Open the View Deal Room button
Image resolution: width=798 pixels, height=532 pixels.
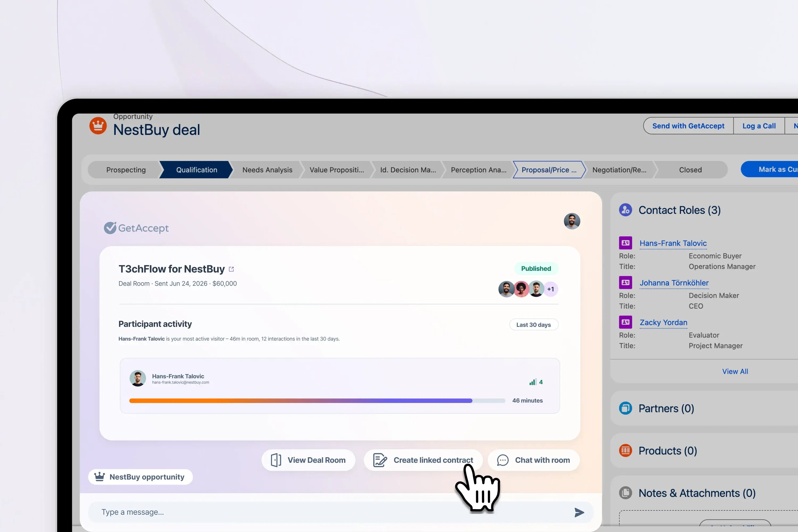(x=308, y=460)
